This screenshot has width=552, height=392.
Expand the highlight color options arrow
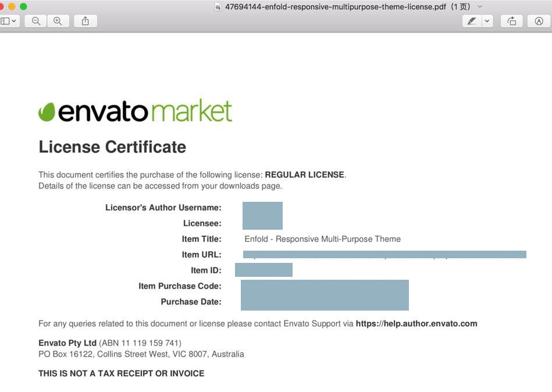(x=487, y=21)
